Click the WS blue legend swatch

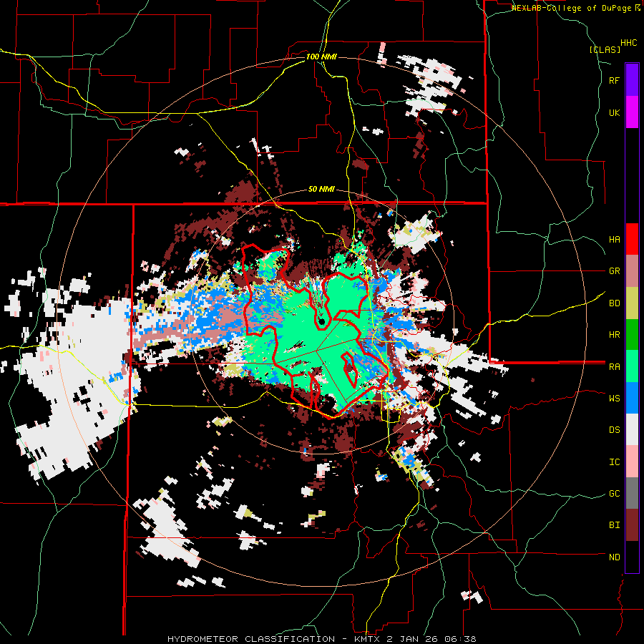click(x=632, y=398)
